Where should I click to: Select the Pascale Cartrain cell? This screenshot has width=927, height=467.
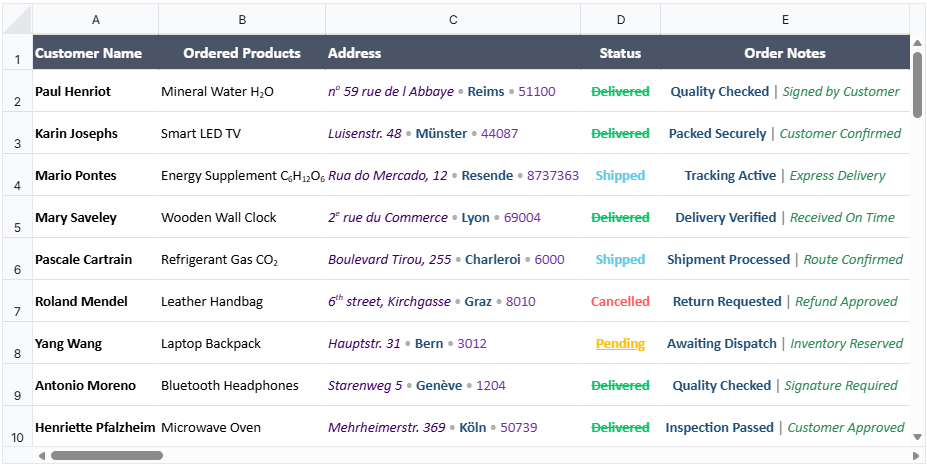tap(96, 259)
